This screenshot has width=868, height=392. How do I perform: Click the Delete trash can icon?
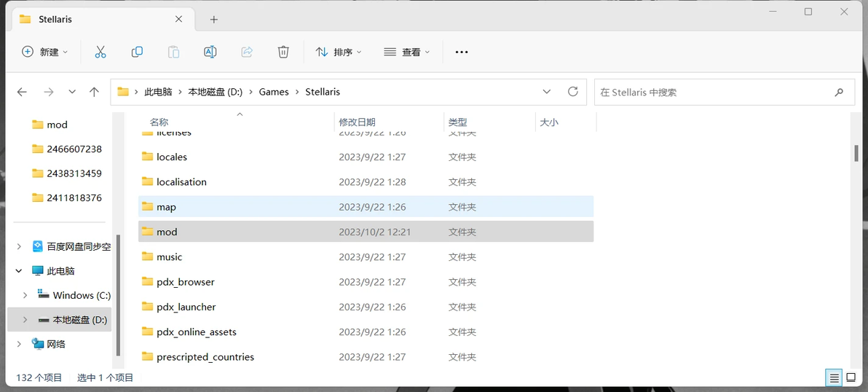(x=283, y=52)
